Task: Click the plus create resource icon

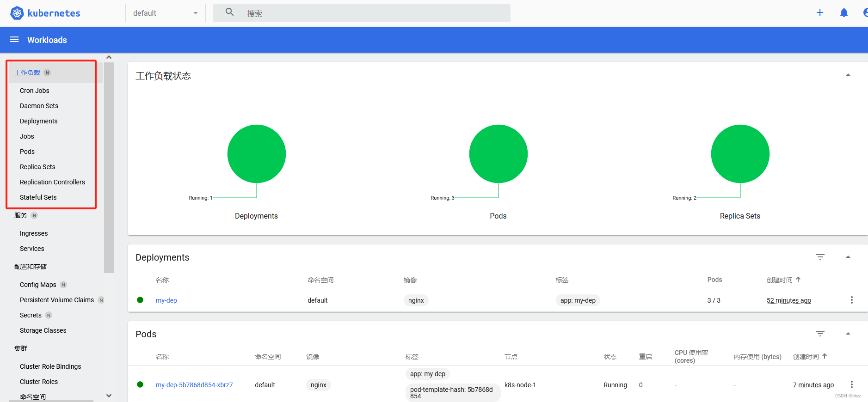Action: [820, 12]
